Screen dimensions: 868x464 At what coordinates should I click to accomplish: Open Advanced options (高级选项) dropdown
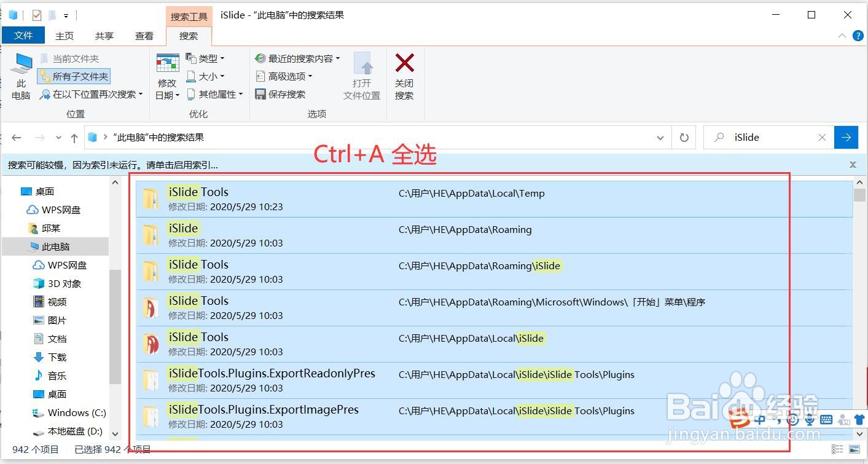(284, 77)
